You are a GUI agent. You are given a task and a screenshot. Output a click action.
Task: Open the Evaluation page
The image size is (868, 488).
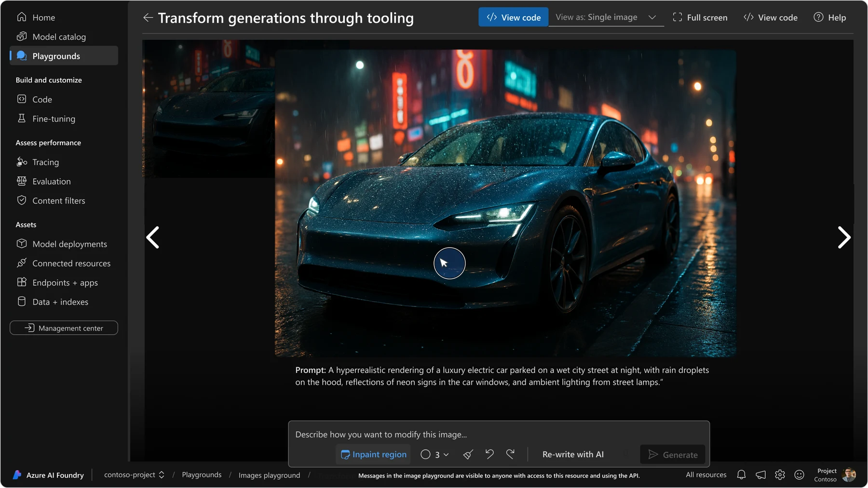tap(64, 181)
